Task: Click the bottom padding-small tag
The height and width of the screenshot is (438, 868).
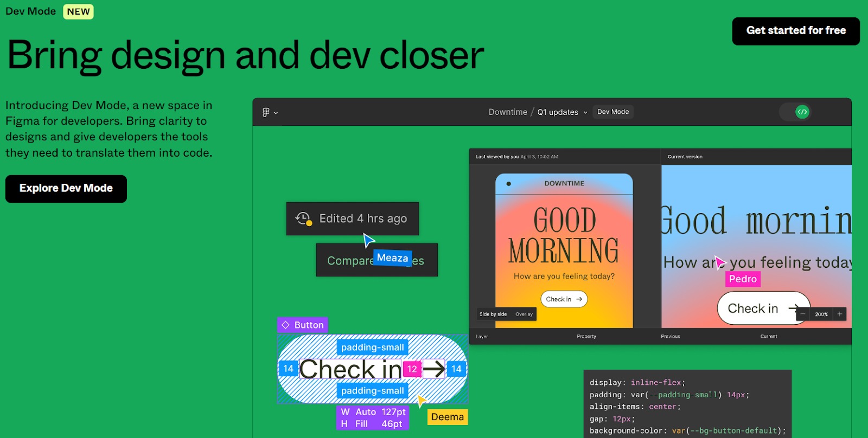Action: point(372,390)
